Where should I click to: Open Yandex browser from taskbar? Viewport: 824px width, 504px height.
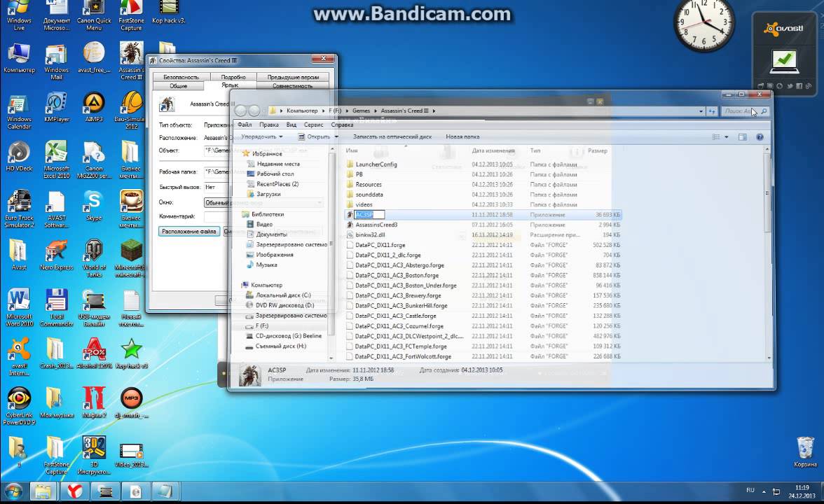pyautogui.click(x=74, y=491)
